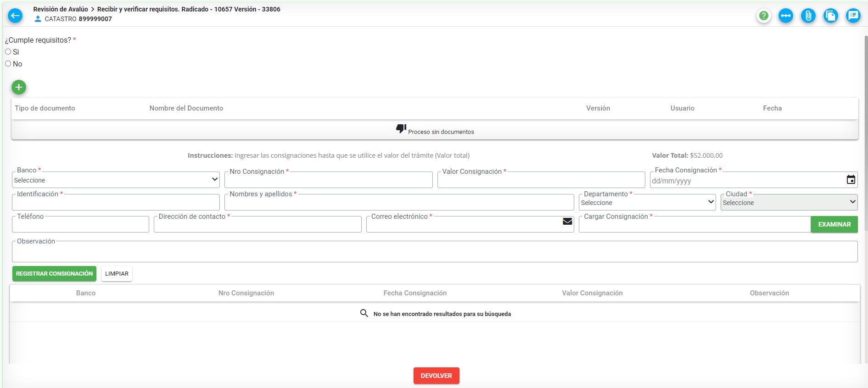Click the red DEVOLVER button
Image resolution: width=868 pixels, height=388 pixels.
437,376
